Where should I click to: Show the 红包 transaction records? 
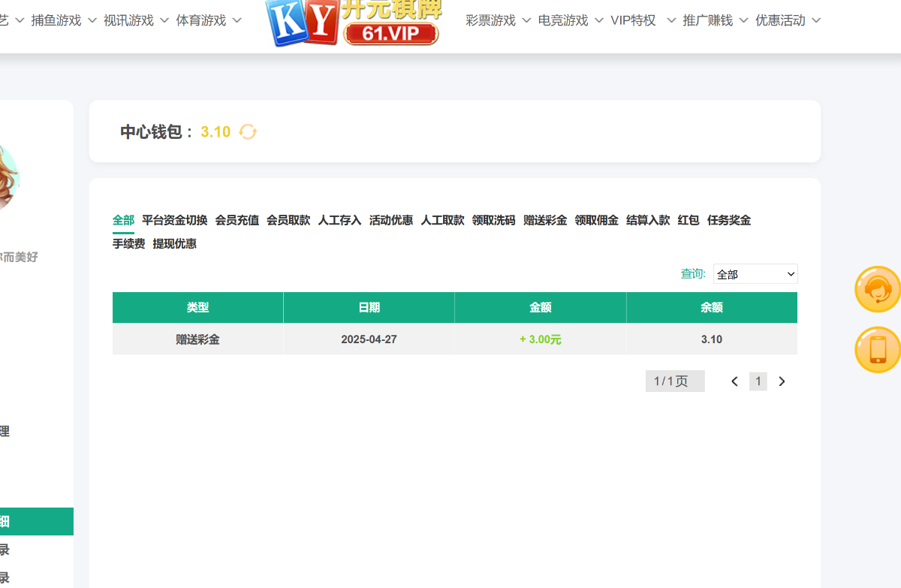click(688, 220)
